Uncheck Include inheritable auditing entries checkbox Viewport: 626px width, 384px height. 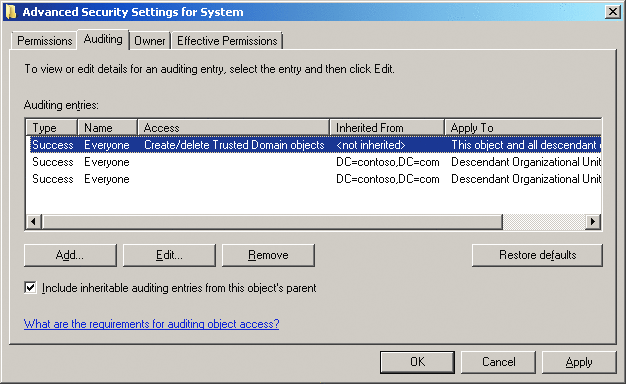[30, 287]
